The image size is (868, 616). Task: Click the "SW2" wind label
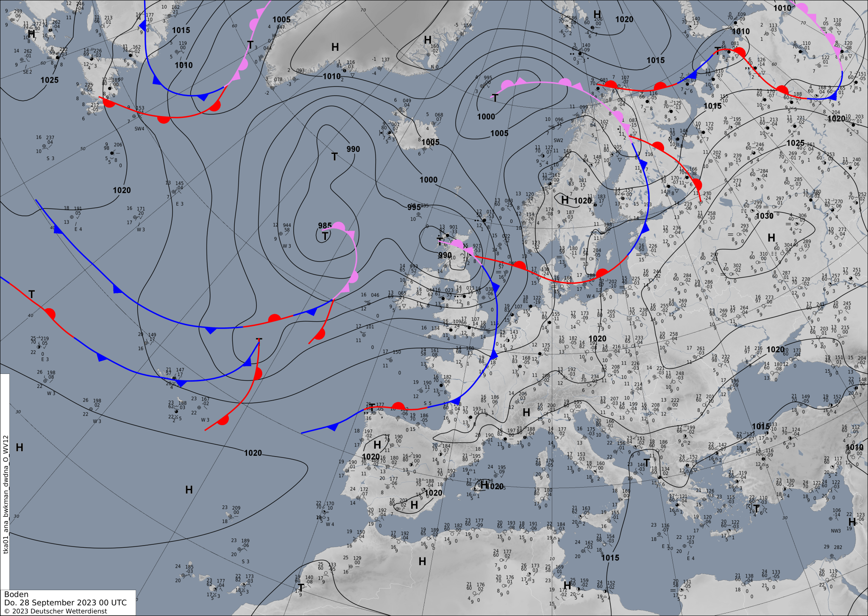(558, 140)
